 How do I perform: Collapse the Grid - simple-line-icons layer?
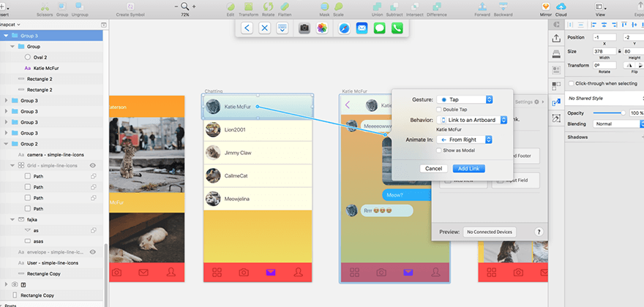click(12, 165)
